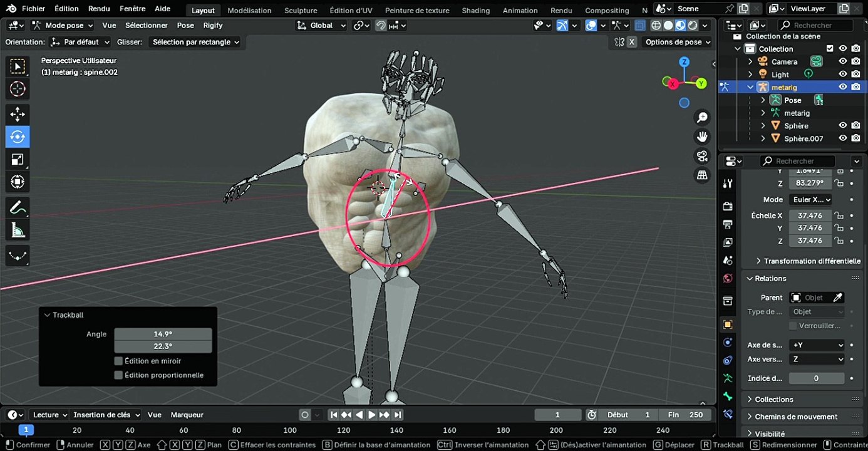Open the Rigify header menu
The image size is (868, 451).
(213, 26)
